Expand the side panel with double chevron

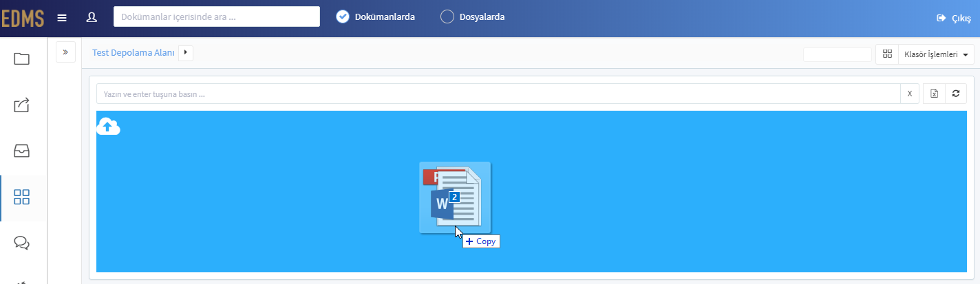click(65, 52)
